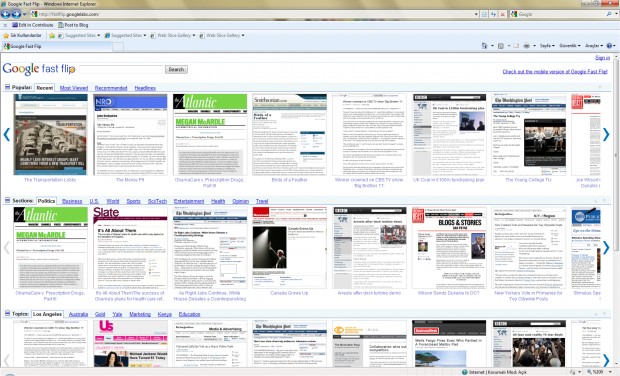Open the Sayfa dropdown menu
The image size is (620, 376).
click(x=547, y=46)
